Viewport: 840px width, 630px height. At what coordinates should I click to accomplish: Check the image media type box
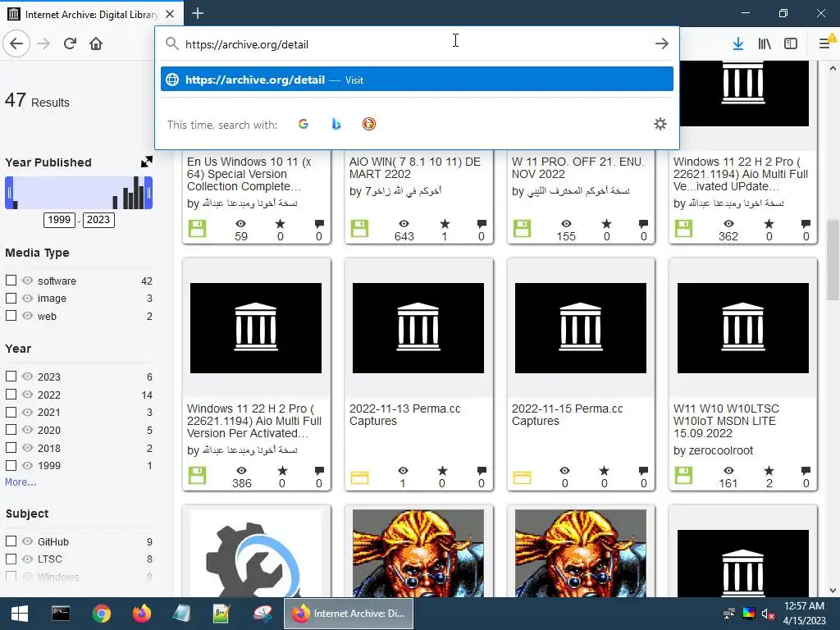click(x=11, y=298)
